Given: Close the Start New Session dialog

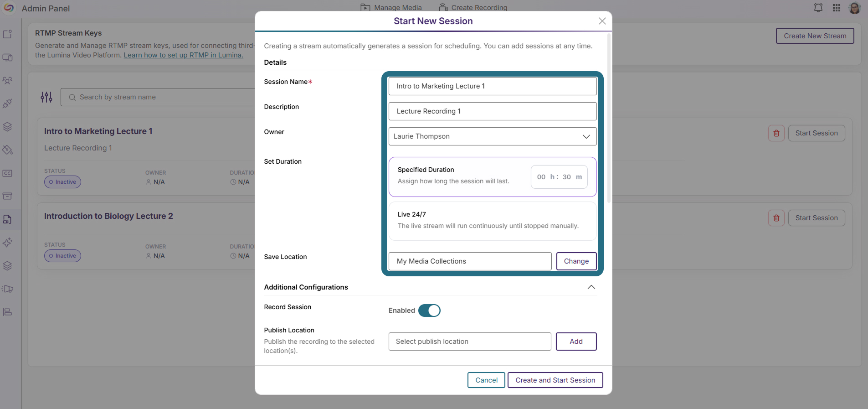Looking at the screenshot, I should tap(602, 21).
